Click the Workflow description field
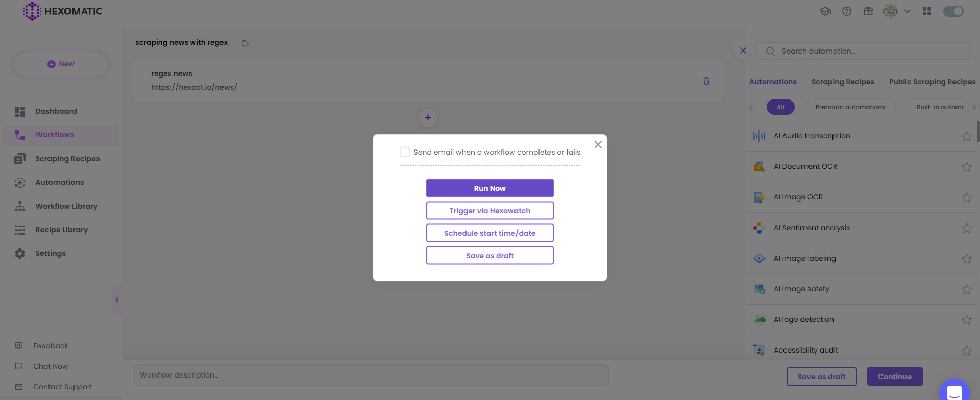Viewport: 980px width, 400px height. pos(371,375)
